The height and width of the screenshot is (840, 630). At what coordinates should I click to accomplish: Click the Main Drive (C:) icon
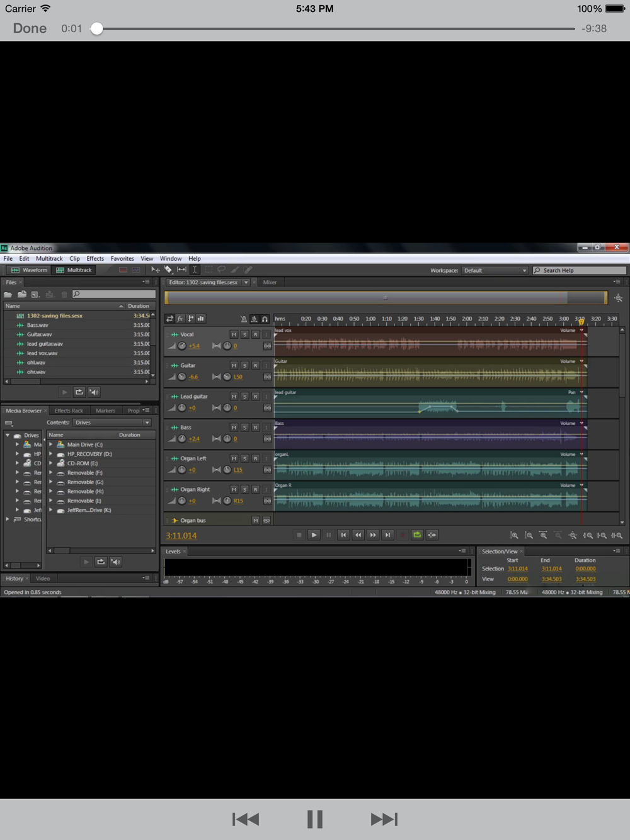coord(60,445)
